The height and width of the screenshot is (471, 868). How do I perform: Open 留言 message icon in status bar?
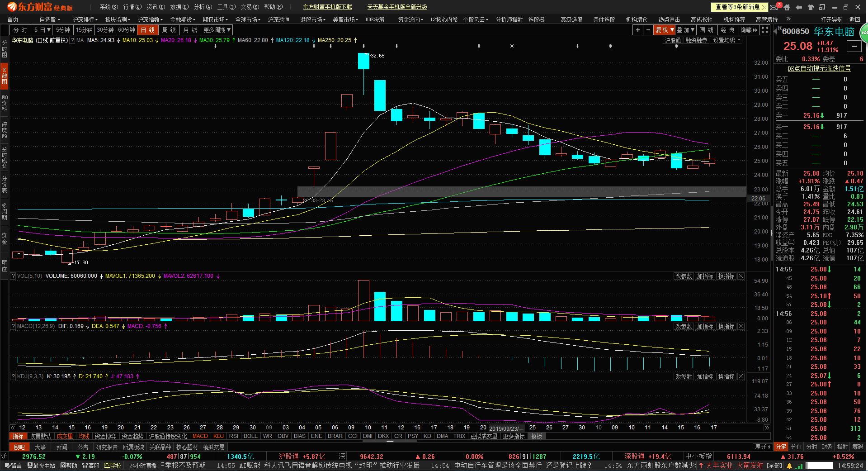(14, 466)
